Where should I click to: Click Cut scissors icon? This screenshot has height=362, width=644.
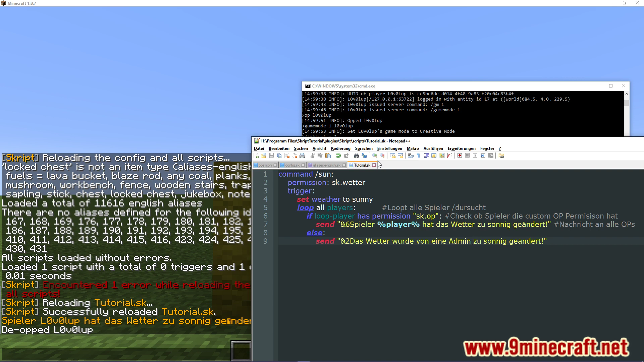[x=313, y=156]
